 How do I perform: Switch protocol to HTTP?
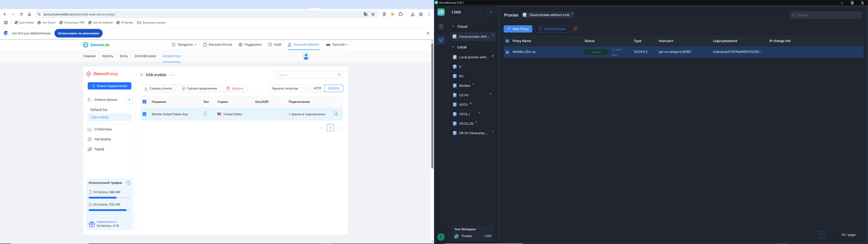click(317, 89)
